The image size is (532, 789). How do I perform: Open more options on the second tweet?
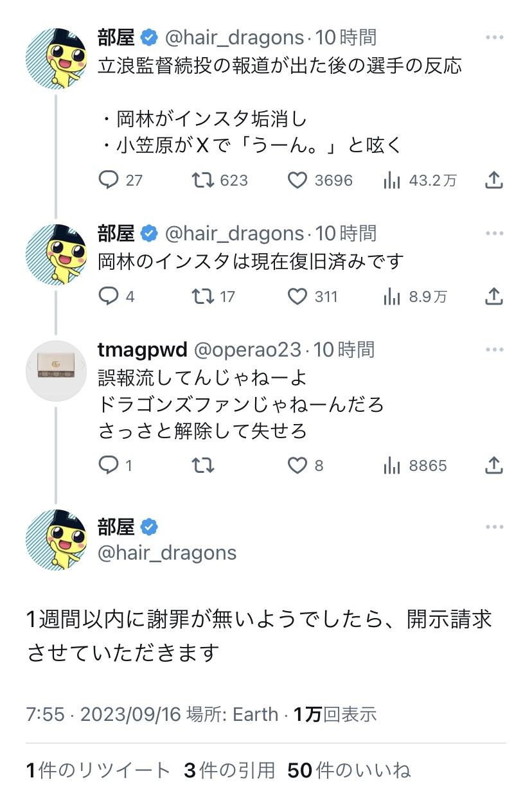(494, 234)
